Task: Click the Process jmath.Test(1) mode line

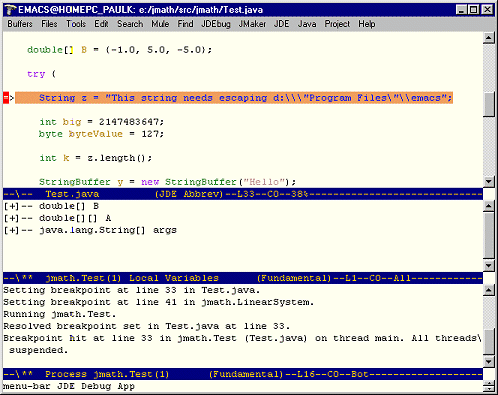Action: click(x=243, y=374)
